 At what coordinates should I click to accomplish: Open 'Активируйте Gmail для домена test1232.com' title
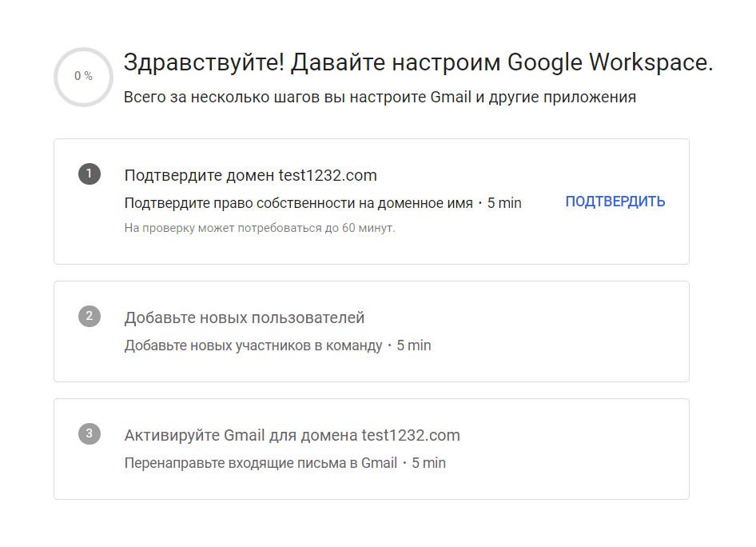click(292, 435)
